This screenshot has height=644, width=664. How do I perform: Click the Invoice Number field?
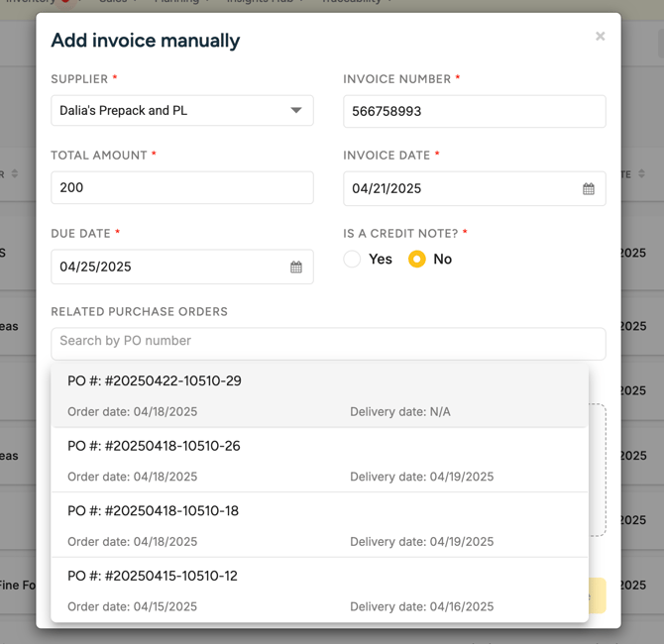(x=474, y=112)
